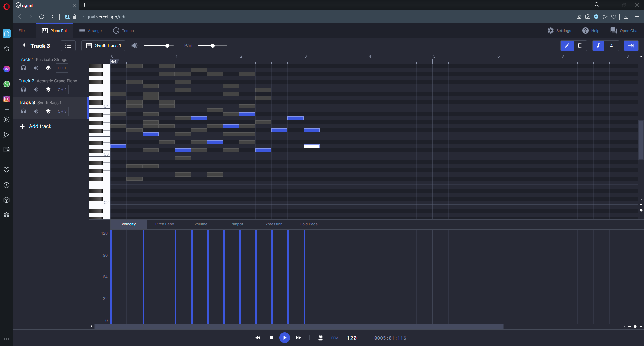Click the Add track button
The image size is (644, 346).
pos(36,126)
